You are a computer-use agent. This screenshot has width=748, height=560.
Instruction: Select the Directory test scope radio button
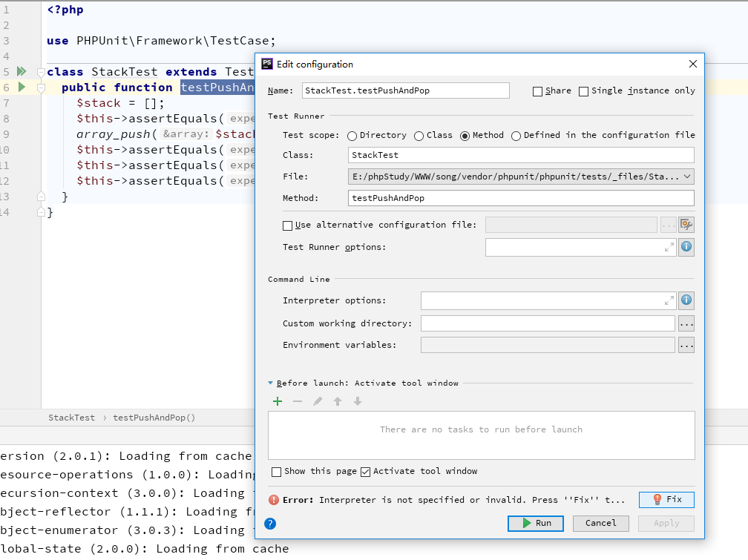[352, 136]
